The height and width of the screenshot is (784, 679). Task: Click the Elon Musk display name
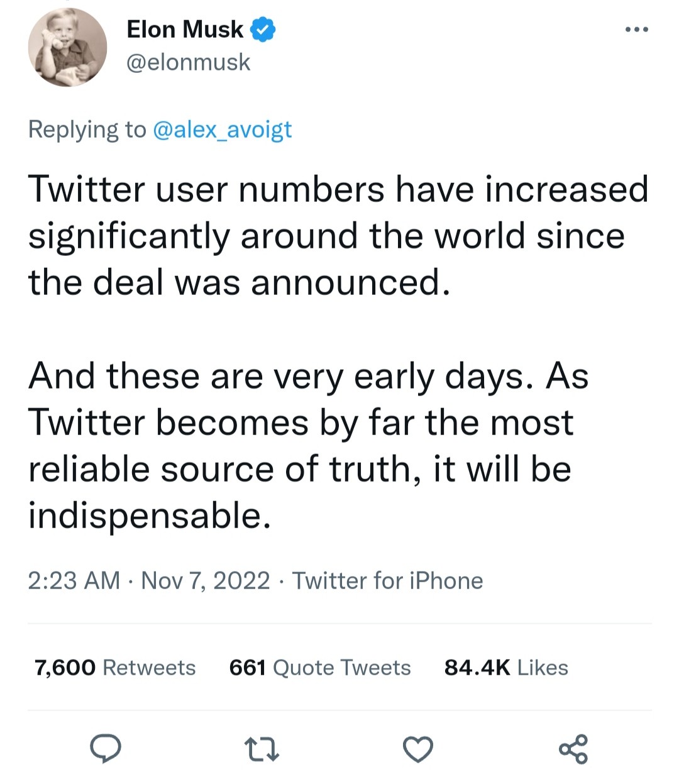tap(185, 30)
